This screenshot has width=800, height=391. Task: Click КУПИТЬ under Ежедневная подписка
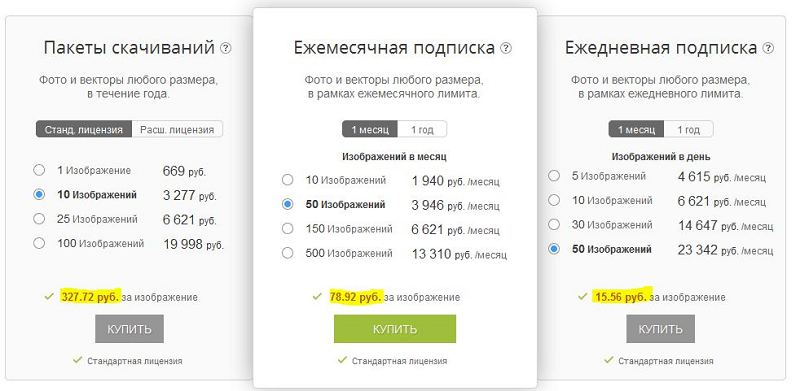coord(661,329)
